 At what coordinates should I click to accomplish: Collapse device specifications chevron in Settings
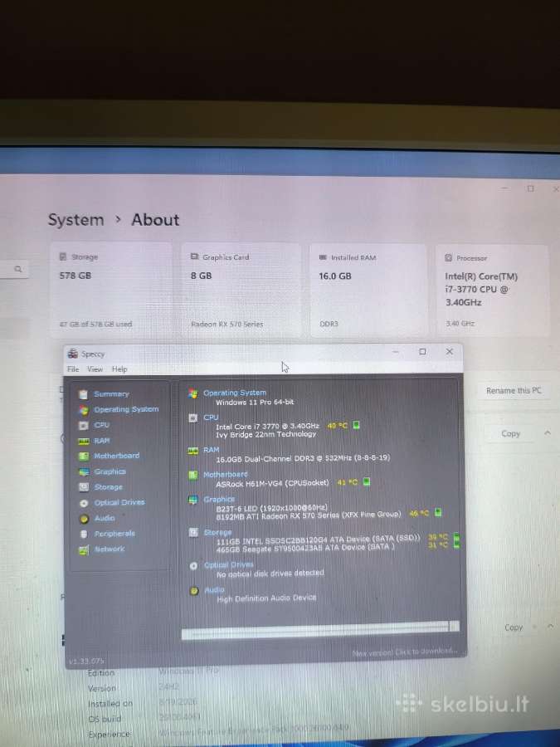coord(548,433)
